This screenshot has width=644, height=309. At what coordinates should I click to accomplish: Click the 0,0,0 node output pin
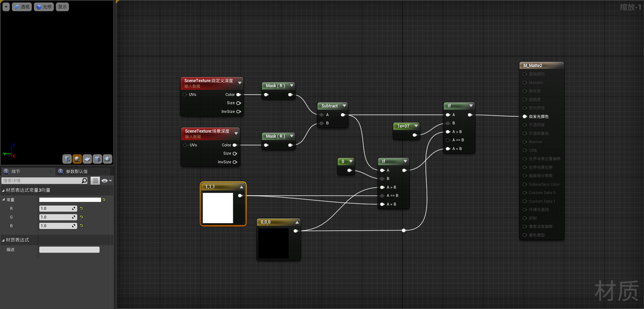point(296,231)
